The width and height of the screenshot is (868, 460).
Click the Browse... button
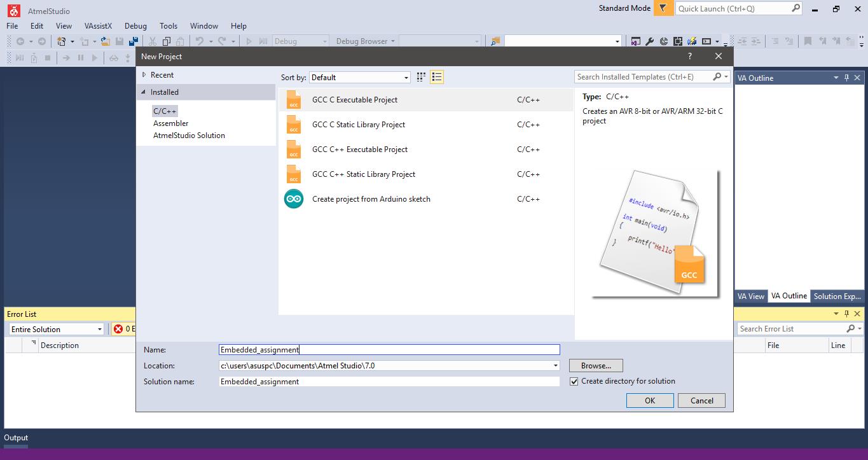[596, 365]
